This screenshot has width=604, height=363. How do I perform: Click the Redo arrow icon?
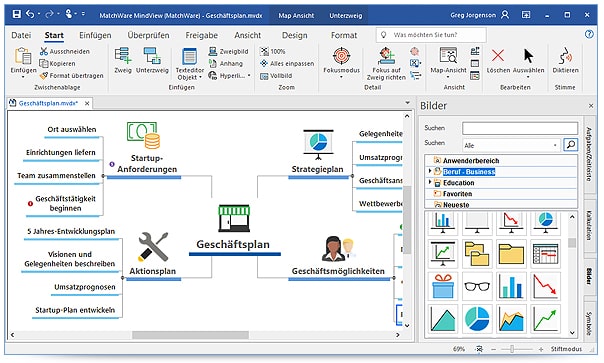click(x=49, y=14)
